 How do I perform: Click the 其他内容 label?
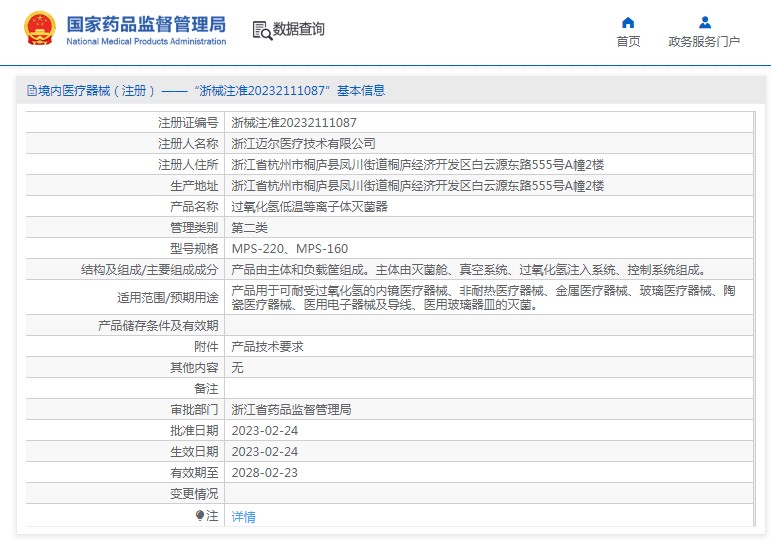pos(194,367)
